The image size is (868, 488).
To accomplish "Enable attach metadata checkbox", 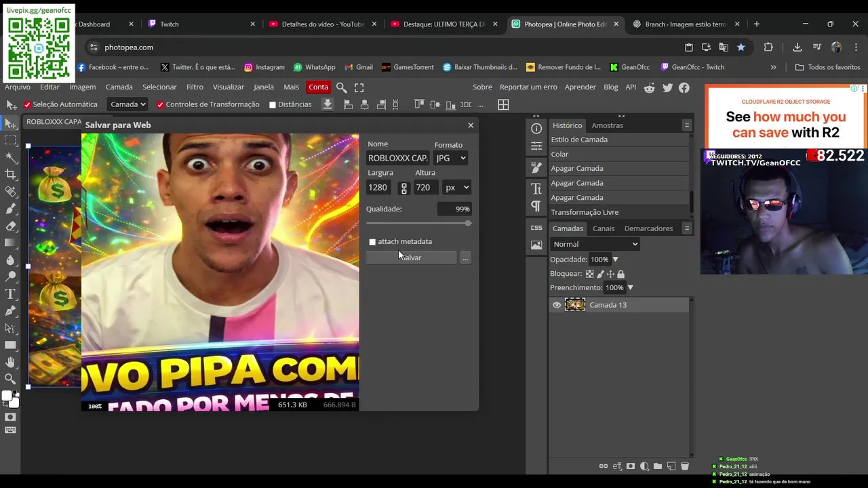I will point(372,242).
